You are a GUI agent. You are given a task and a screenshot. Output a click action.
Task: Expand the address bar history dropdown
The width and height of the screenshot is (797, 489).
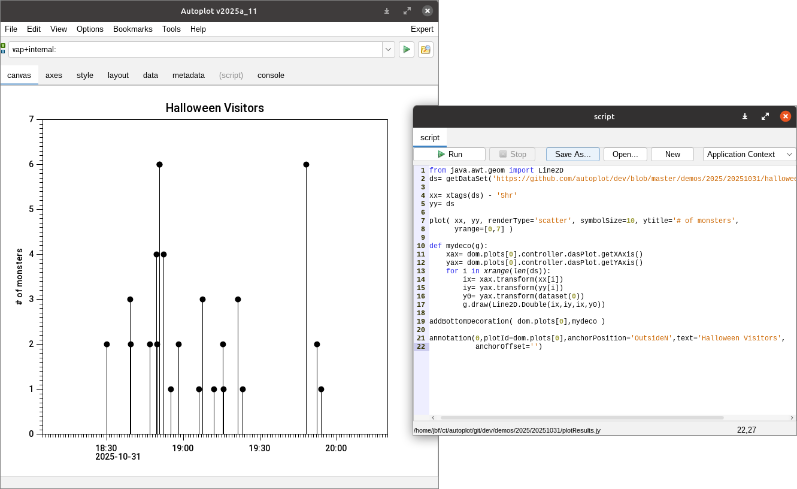coord(387,49)
